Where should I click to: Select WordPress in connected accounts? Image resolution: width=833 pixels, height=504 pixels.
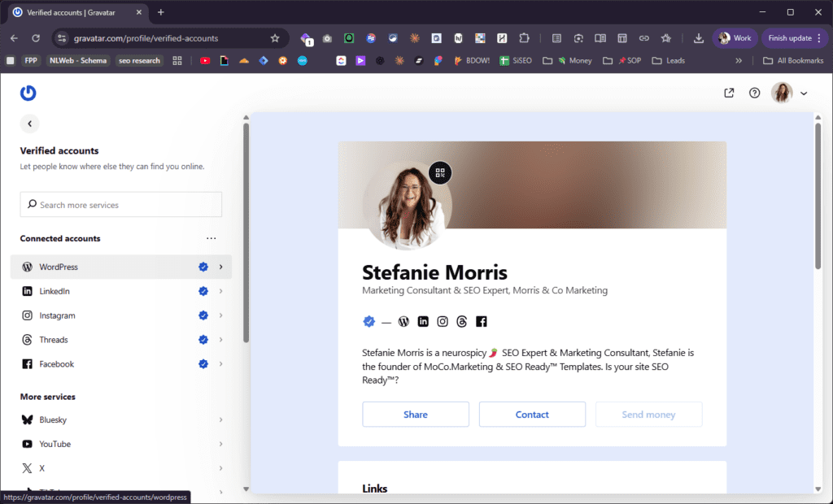click(x=59, y=267)
